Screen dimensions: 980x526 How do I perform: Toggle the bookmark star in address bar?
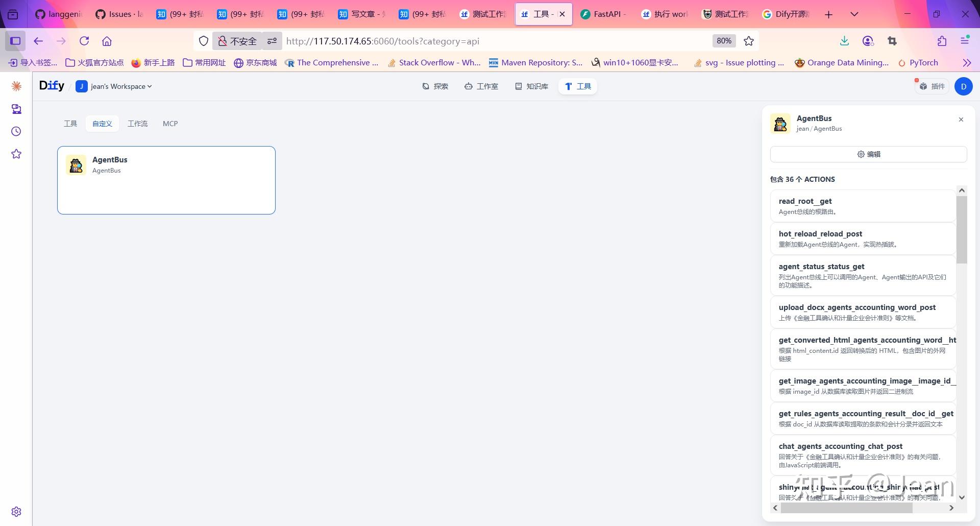749,41
